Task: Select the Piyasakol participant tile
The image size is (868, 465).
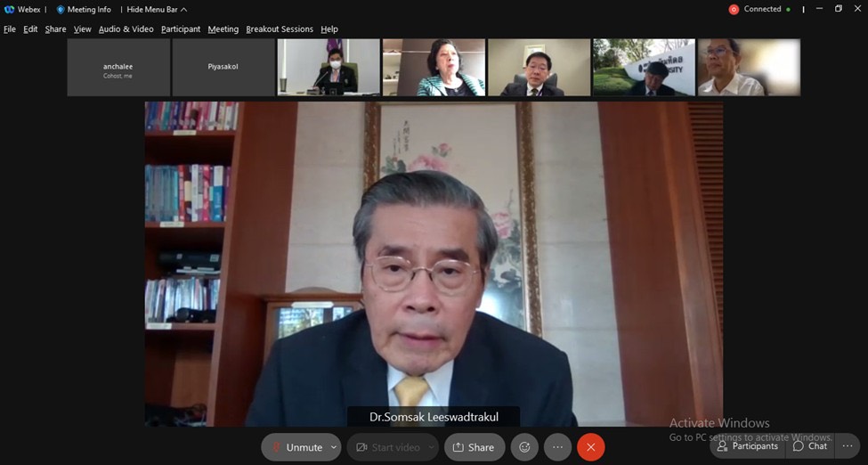Action: coord(223,67)
